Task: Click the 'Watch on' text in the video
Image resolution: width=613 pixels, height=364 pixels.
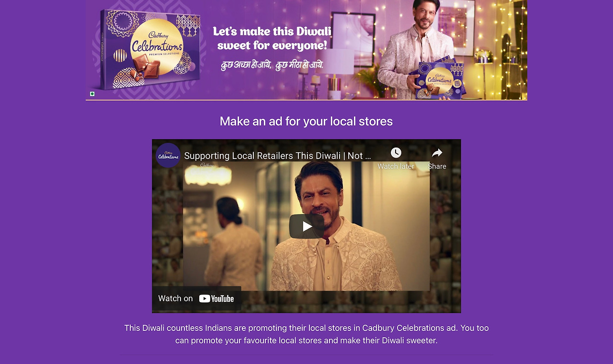Action: (175, 298)
